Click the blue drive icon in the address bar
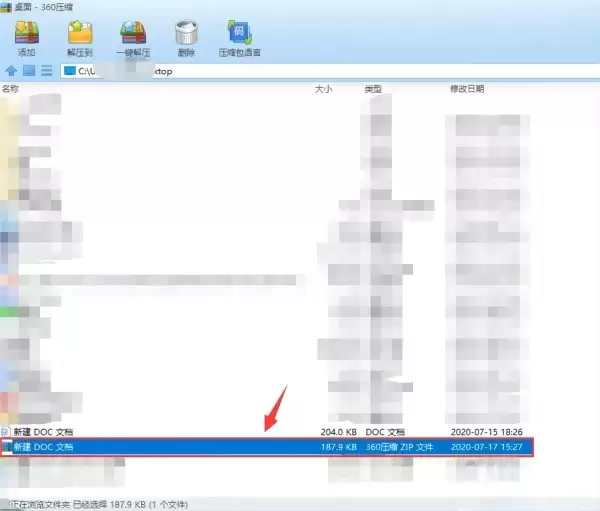 [x=70, y=71]
